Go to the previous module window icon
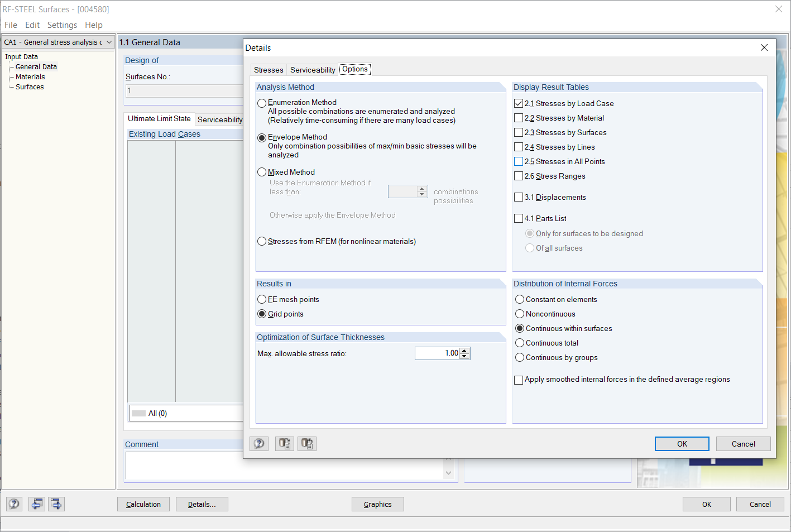The height and width of the screenshot is (532, 791). [37, 504]
